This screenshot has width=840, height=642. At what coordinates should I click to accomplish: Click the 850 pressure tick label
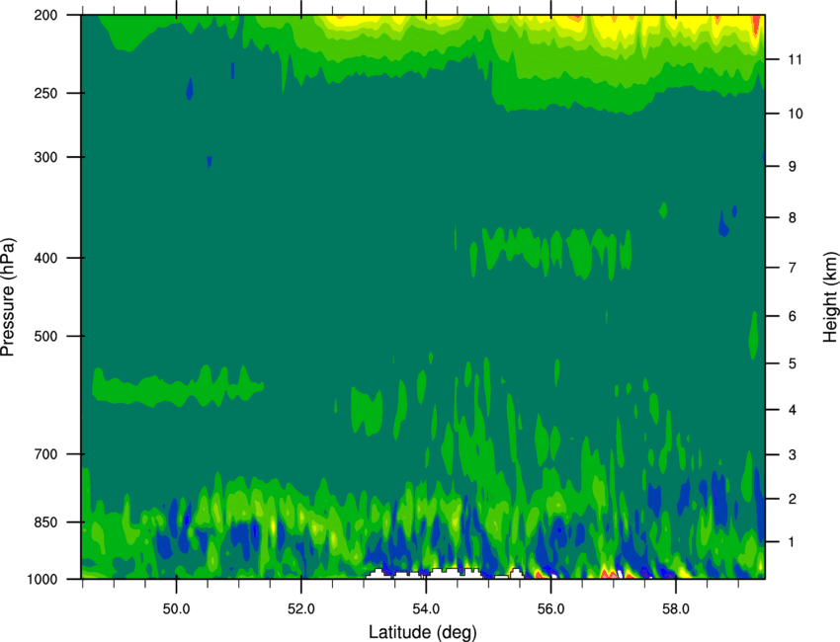point(45,522)
